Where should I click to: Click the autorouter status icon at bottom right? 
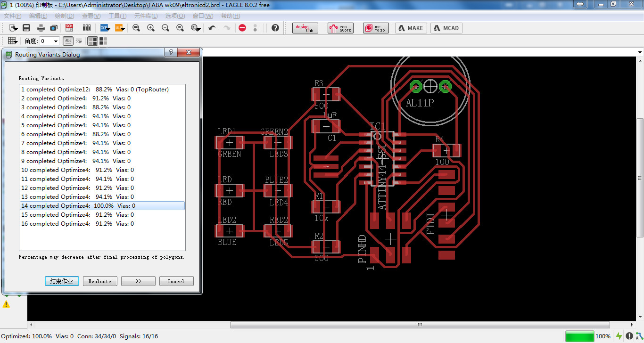pos(639,336)
